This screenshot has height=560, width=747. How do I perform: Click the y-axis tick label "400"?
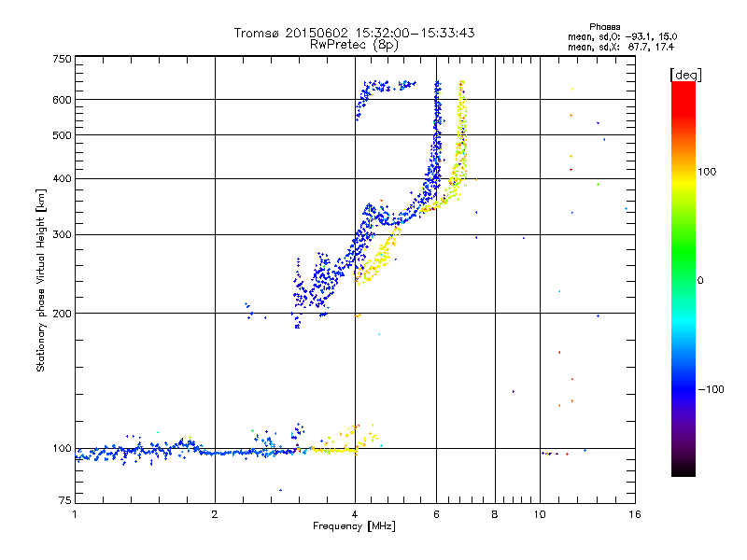pos(63,178)
